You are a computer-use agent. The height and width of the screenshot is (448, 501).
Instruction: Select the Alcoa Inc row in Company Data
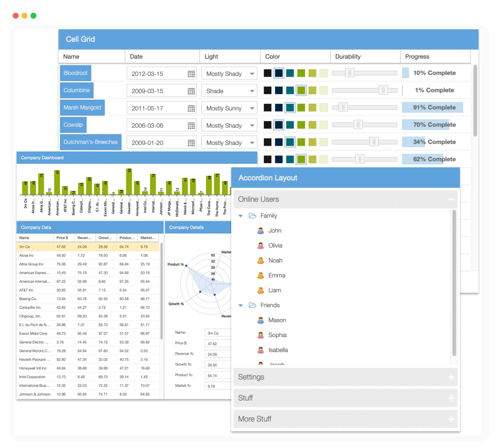[x=27, y=255]
